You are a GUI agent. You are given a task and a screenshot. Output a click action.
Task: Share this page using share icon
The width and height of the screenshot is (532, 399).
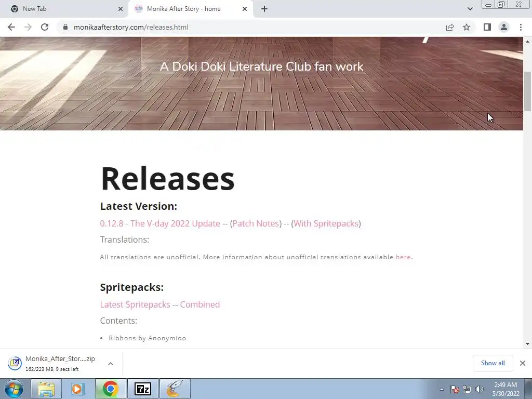[450, 27]
